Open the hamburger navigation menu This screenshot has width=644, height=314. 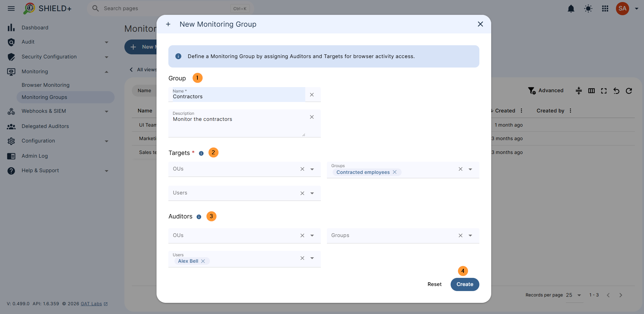point(11,8)
